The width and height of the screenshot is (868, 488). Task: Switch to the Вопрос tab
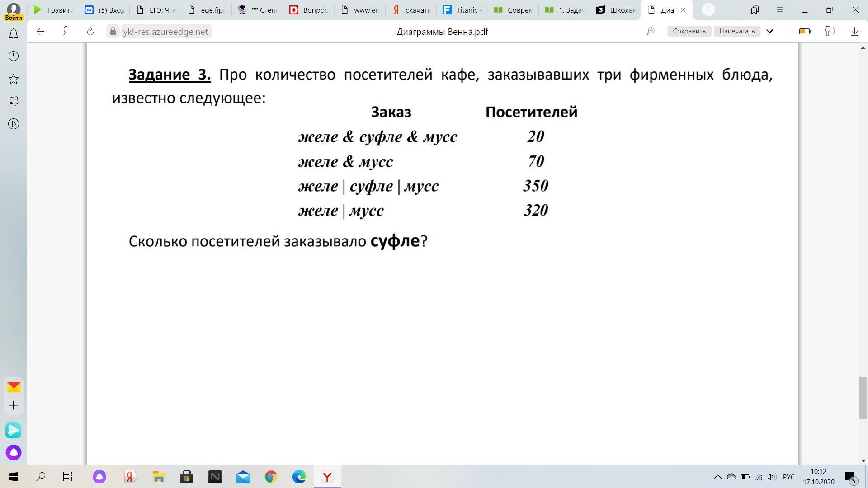coord(309,10)
